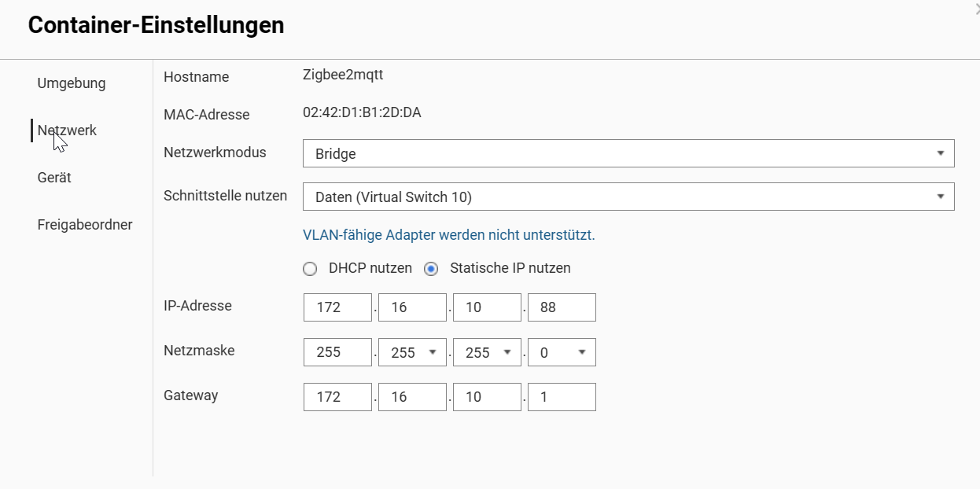Viewport: 980px width, 489px height.
Task: Select the last IP-Adresse octet showing 88
Action: [x=562, y=307]
